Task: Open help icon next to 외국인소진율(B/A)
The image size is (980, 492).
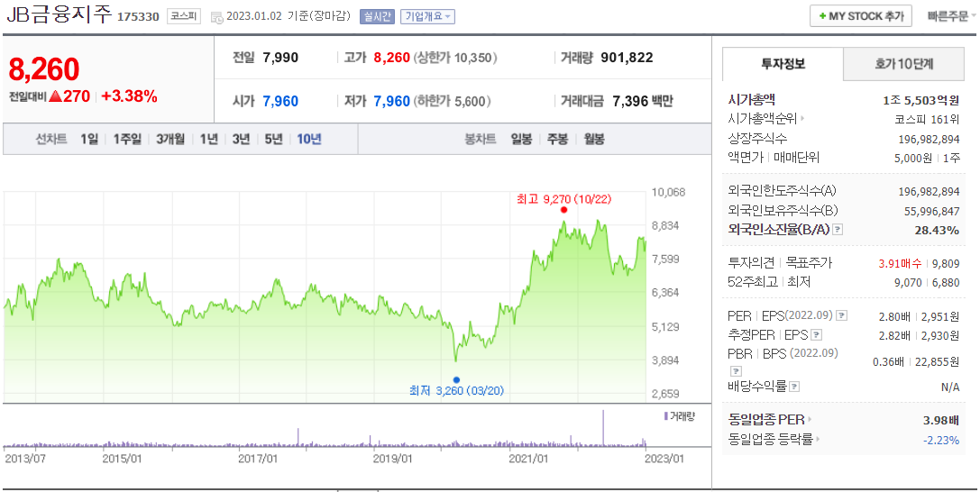Action: coord(838,230)
